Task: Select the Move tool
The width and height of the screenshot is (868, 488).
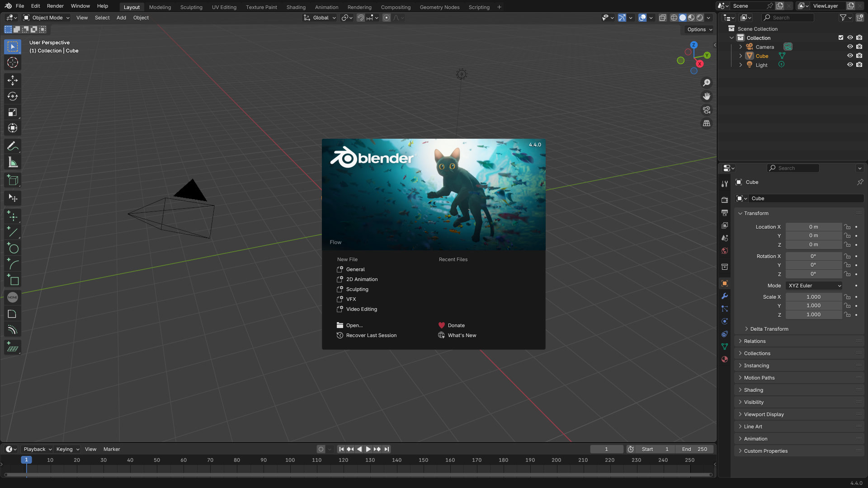Action: [13, 80]
